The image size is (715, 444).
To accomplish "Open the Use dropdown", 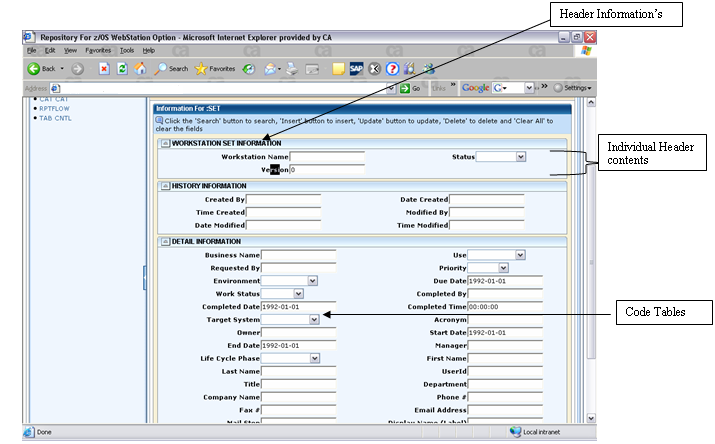I will point(520,255).
